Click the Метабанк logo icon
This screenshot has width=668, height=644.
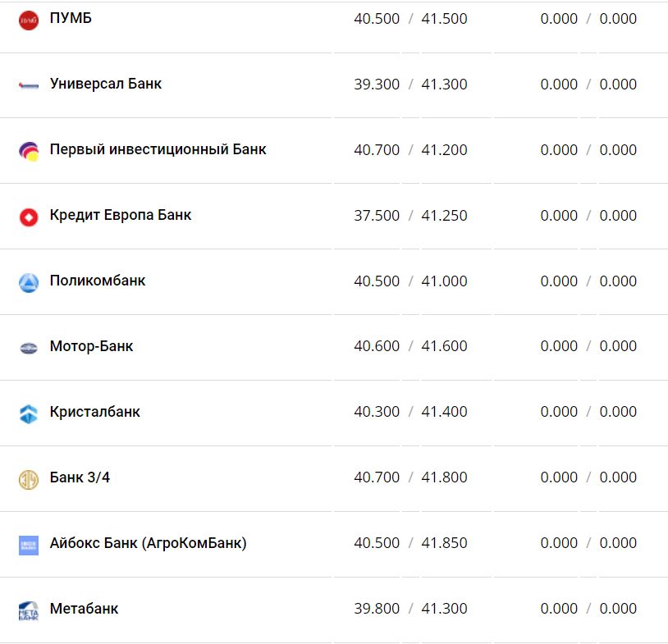pos(29,610)
